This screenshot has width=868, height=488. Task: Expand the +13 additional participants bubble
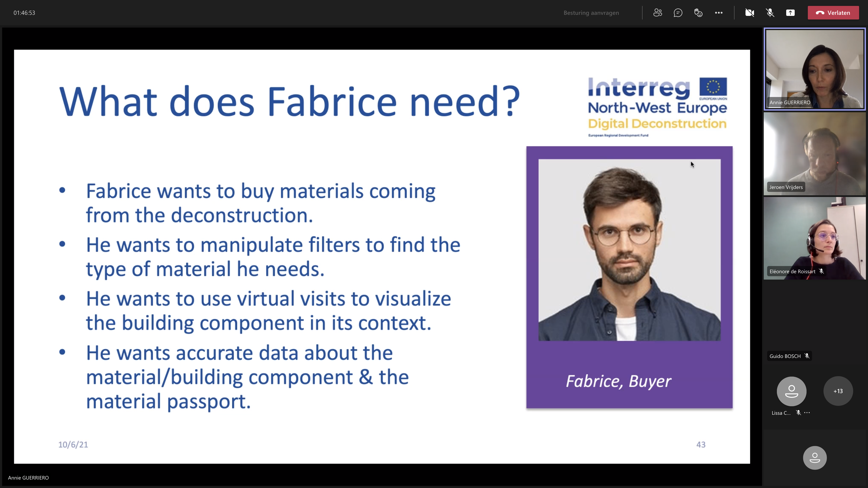coord(838,391)
